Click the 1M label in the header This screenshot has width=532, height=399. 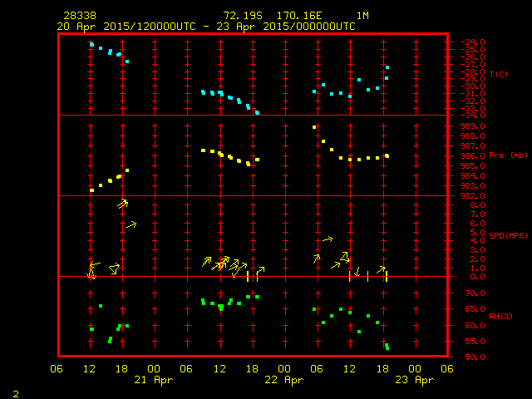pyautogui.click(x=362, y=16)
